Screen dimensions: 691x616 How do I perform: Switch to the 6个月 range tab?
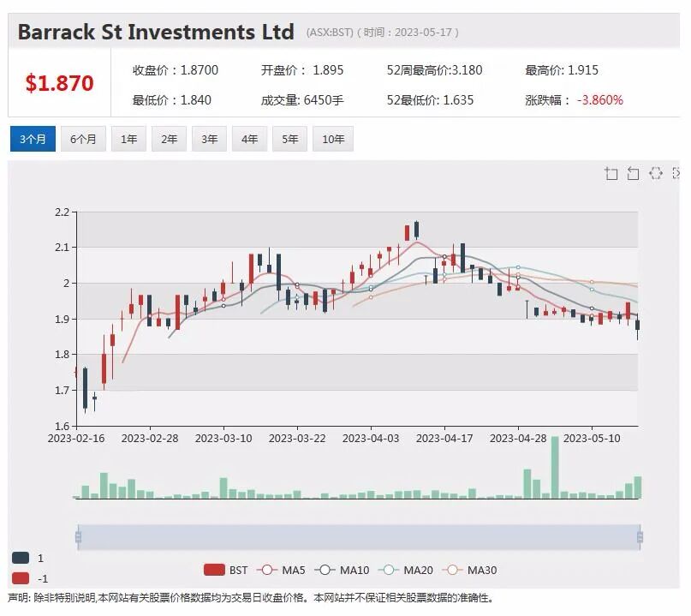83,139
